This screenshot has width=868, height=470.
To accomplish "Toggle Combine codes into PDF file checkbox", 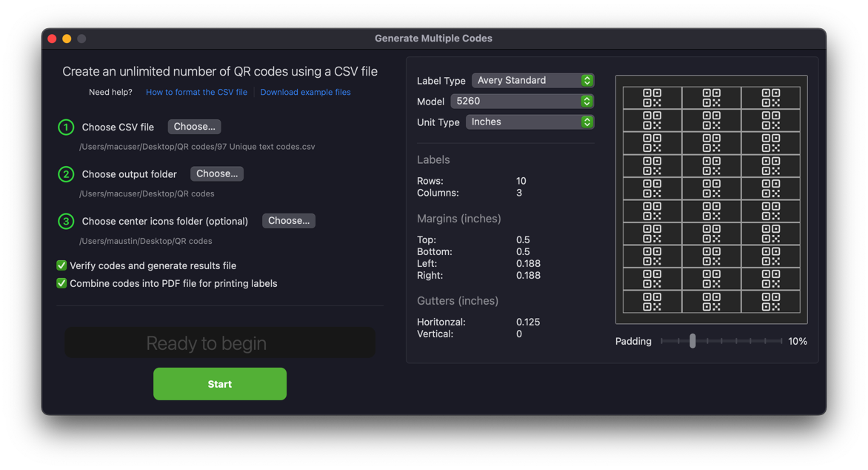I will pos(61,283).
